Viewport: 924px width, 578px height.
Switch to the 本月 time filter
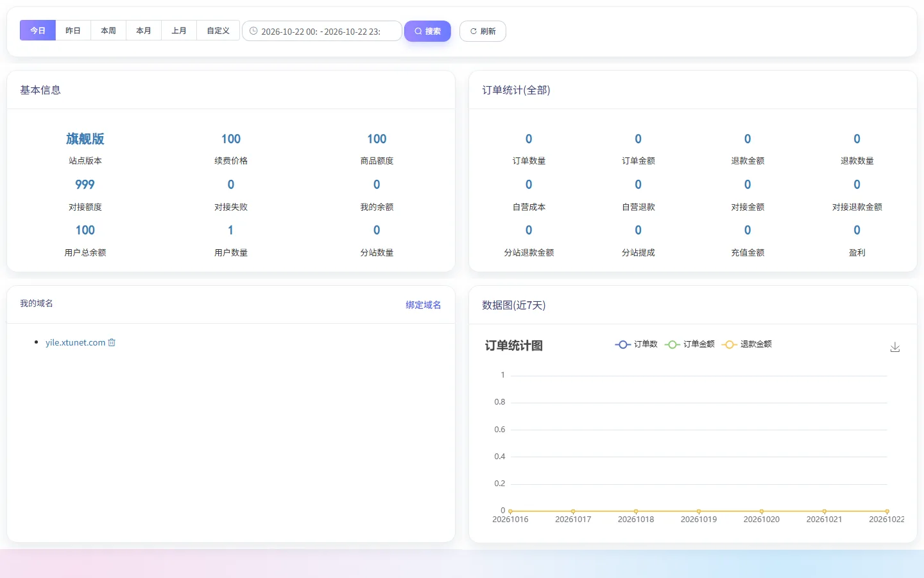[144, 30]
